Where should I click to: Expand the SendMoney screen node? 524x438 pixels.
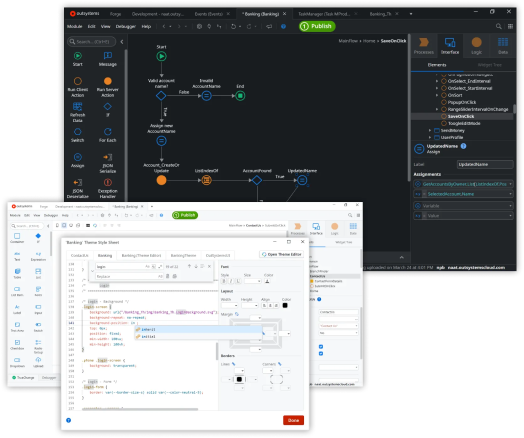[x=430, y=130]
